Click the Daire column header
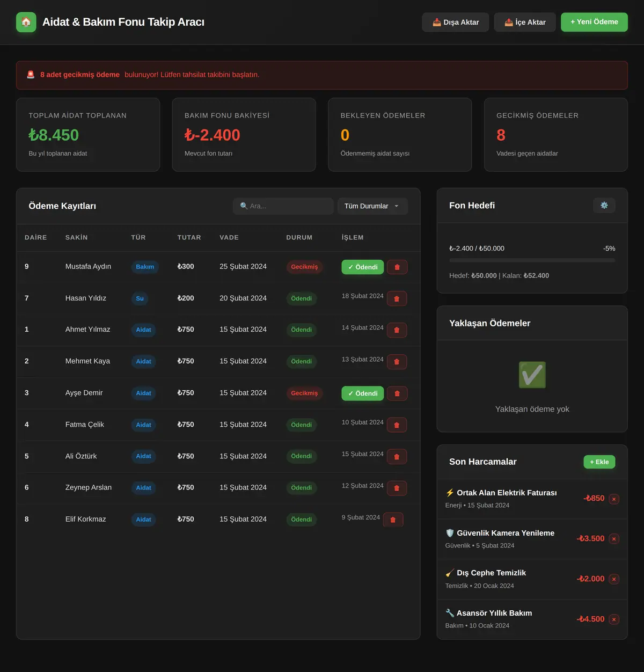Image resolution: width=644 pixels, height=672 pixels. (36, 237)
